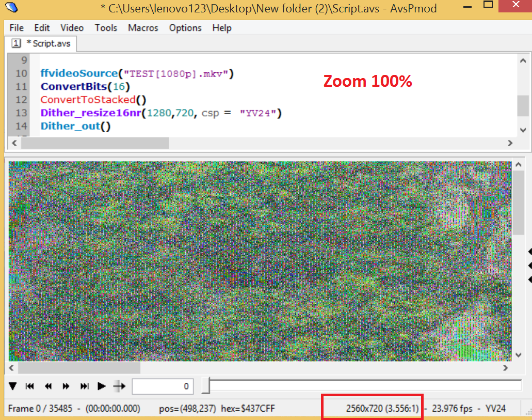Click the video preview horizontal scrollbar thumb
Image resolution: width=532 pixels, height=420 pixels.
[79, 368]
